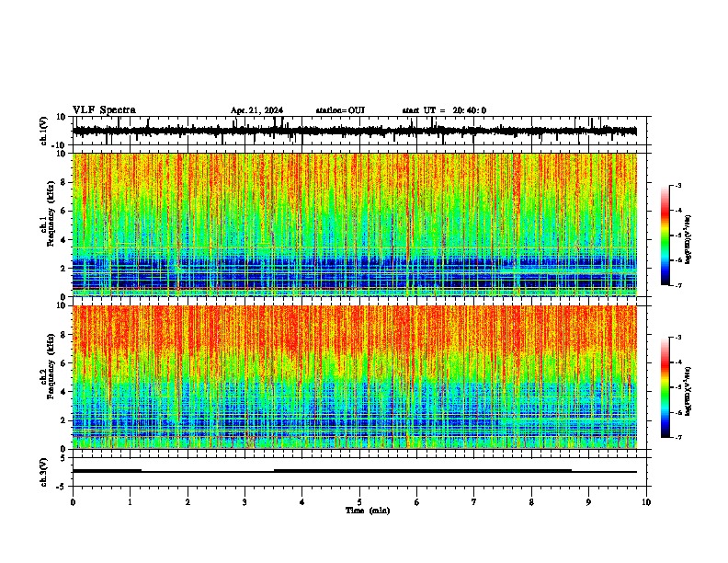This screenshot has width=728, height=563.
Task: Click the "3" tick on the time axis
Action: 245,502
